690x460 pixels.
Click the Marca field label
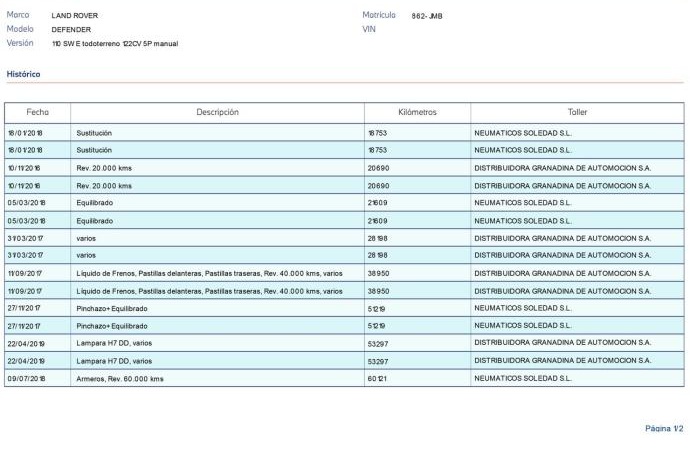(18, 16)
